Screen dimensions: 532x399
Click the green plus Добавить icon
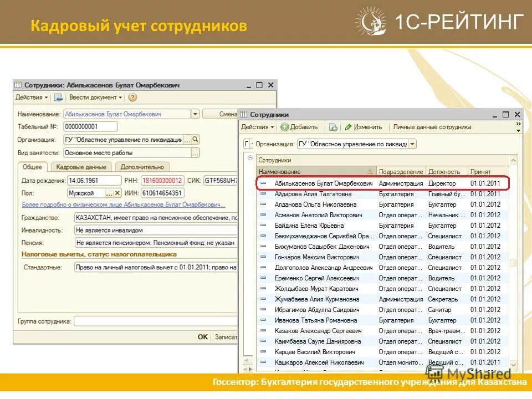pyautogui.click(x=284, y=127)
